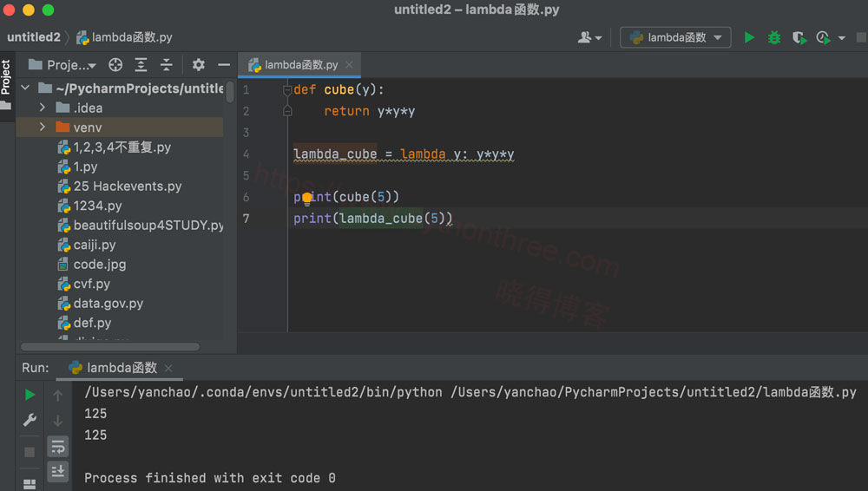Open the user account menu

pos(589,37)
